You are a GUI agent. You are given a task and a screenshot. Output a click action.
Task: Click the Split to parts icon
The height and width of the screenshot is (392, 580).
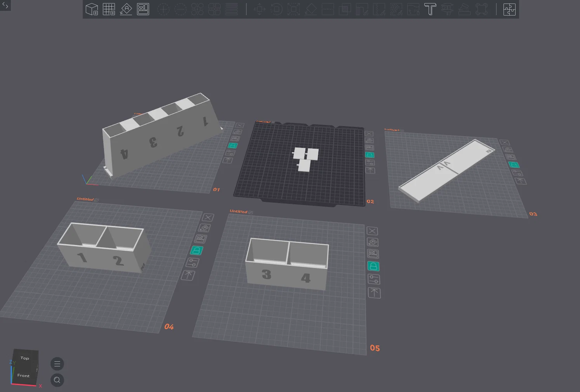tap(214, 9)
